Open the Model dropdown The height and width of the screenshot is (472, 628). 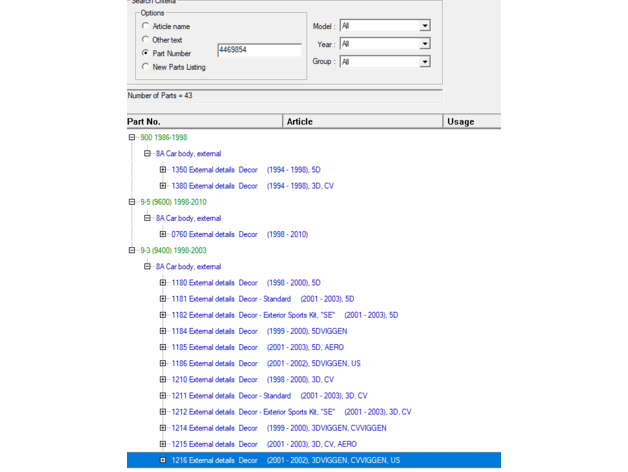(424, 26)
